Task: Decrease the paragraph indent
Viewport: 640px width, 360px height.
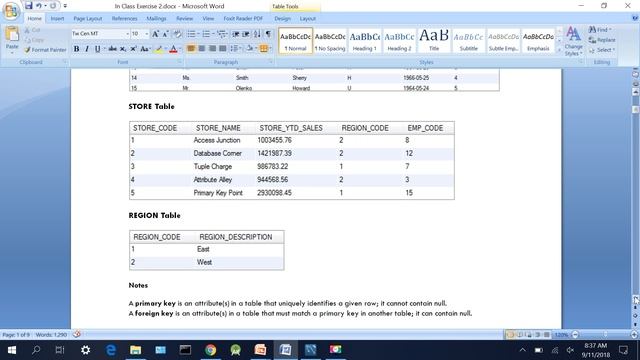Action: point(236,34)
